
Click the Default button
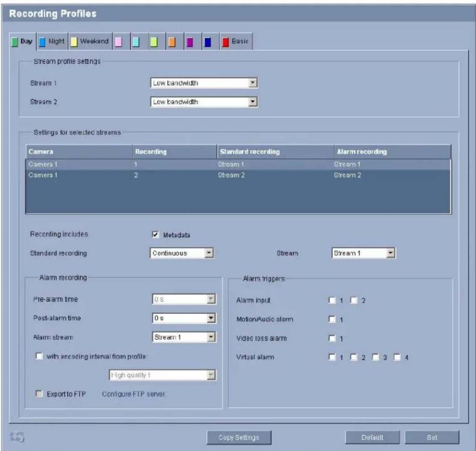372,437
